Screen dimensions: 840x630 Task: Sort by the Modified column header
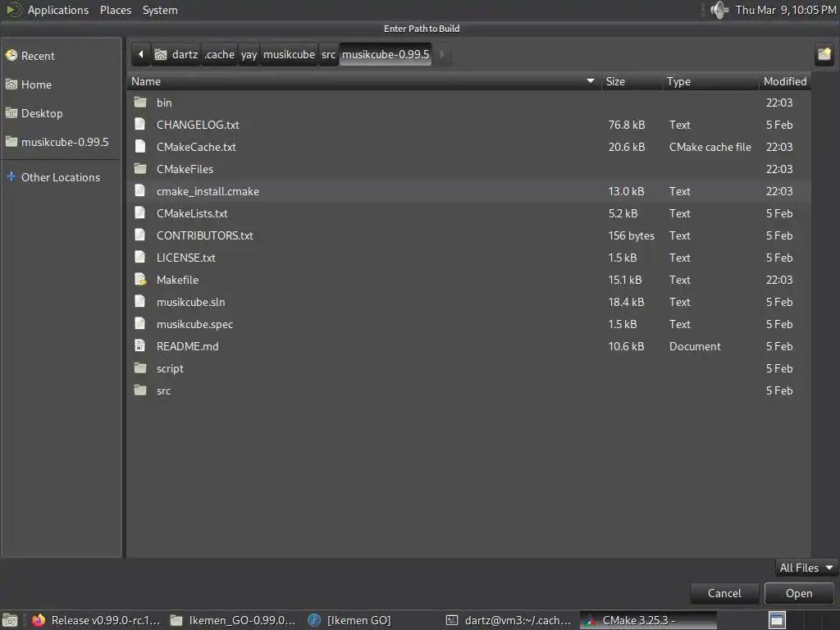[785, 81]
